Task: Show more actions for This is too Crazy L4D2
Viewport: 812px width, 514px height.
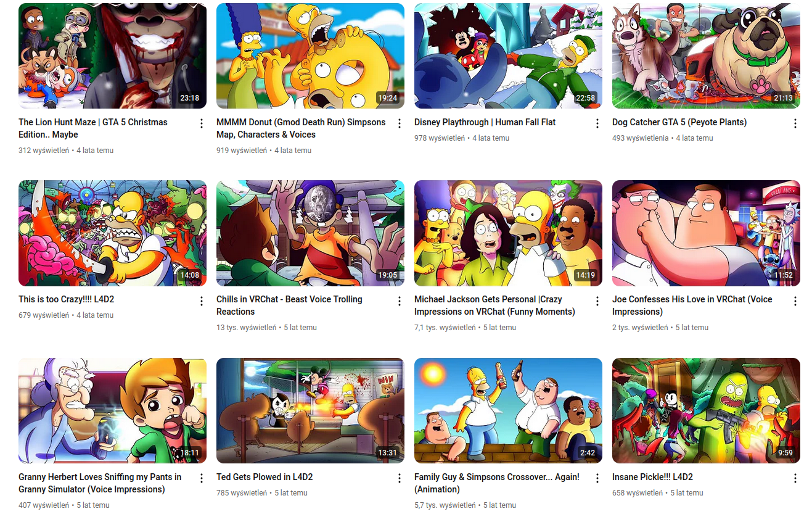Action: pos(202,301)
